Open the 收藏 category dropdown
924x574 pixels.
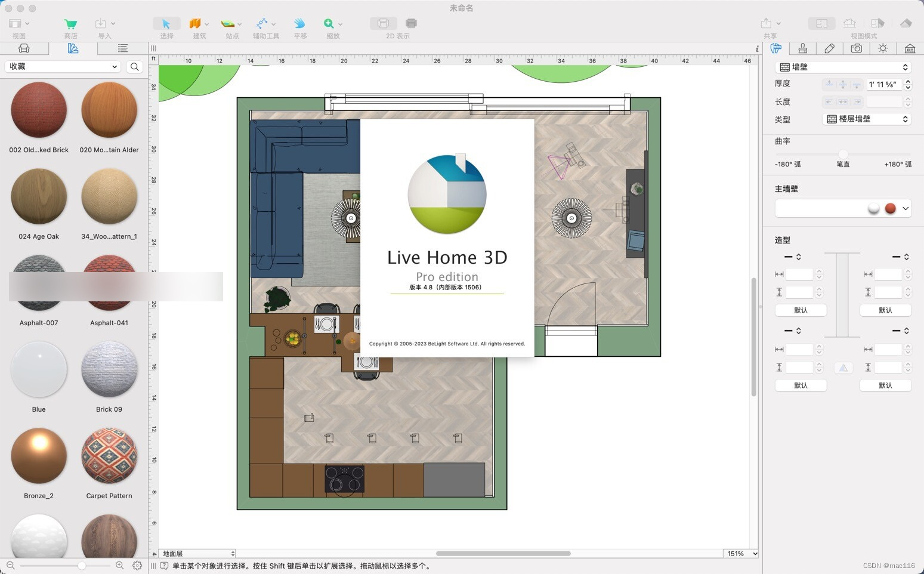[x=63, y=67]
